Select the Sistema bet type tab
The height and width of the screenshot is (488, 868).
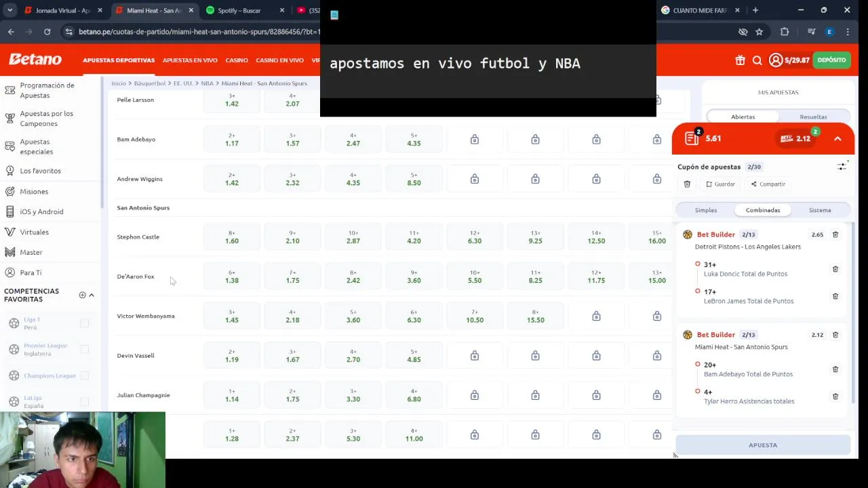pyautogui.click(x=820, y=210)
